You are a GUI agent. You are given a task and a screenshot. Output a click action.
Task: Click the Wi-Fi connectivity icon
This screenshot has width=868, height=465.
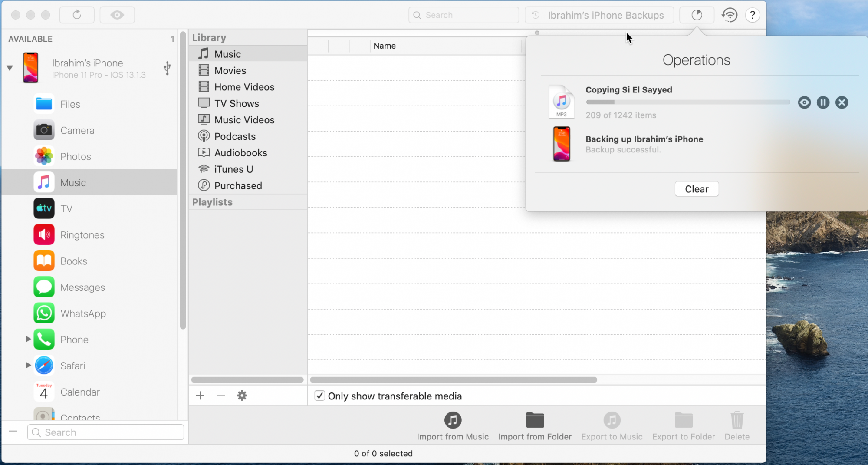(730, 15)
